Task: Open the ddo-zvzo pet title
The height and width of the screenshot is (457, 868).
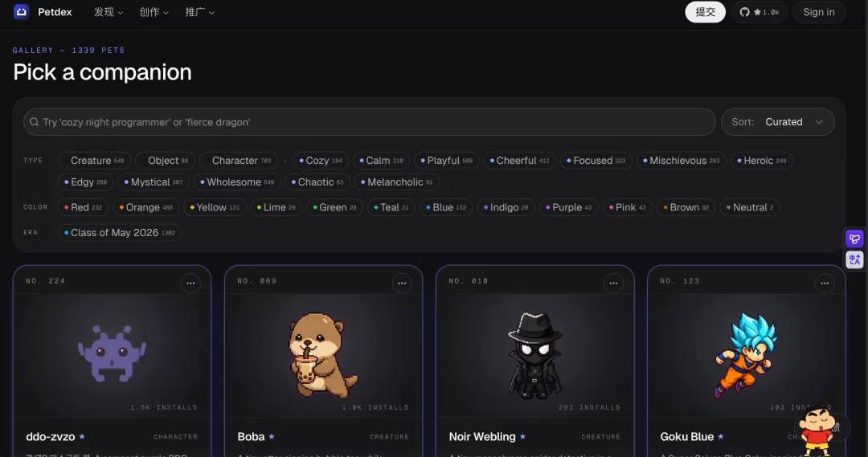Action: click(51, 437)
